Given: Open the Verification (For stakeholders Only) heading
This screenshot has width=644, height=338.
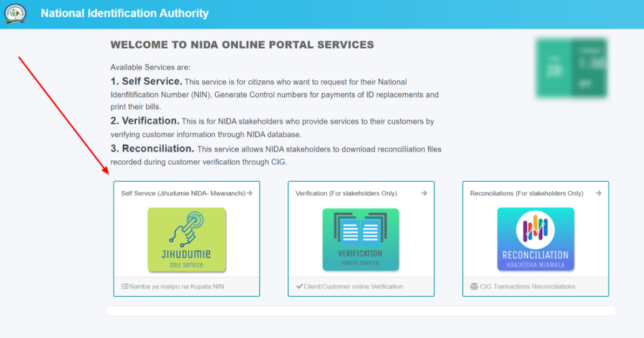Looking at the screenshot, I should tap(346, 193).
